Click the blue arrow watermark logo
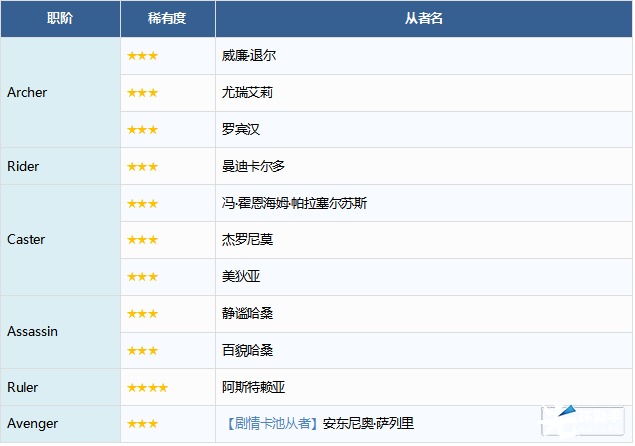This screenshot has height=446, width=635. tap(567, 412)
